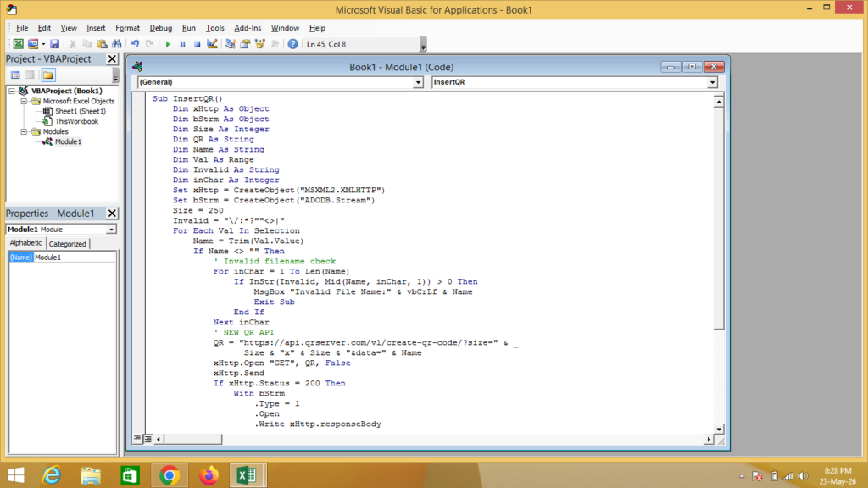Toggle Folders view in Project panel

[48, 75]
